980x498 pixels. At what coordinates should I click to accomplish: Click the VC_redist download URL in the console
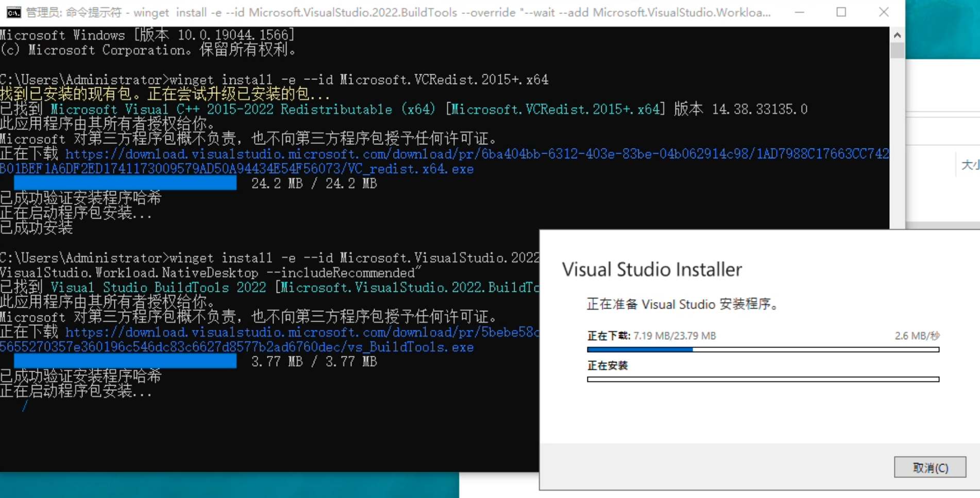[x=445, y=161]
